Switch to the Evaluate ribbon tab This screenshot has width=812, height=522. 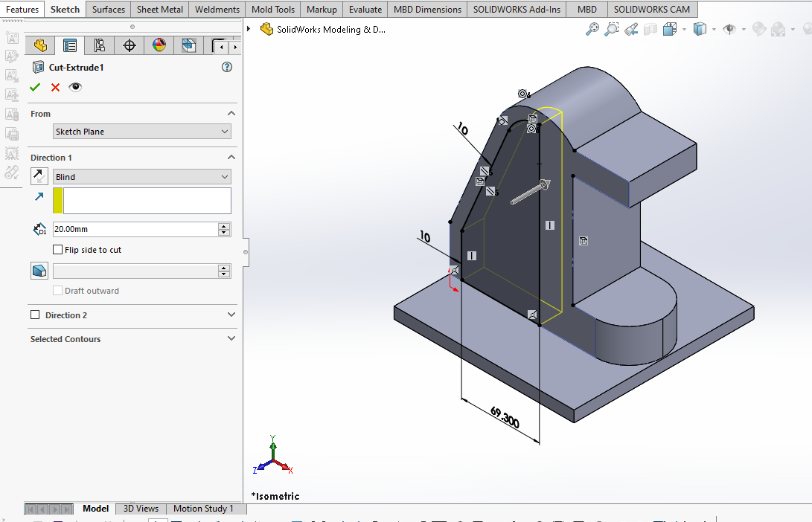(x=365, y=10)
